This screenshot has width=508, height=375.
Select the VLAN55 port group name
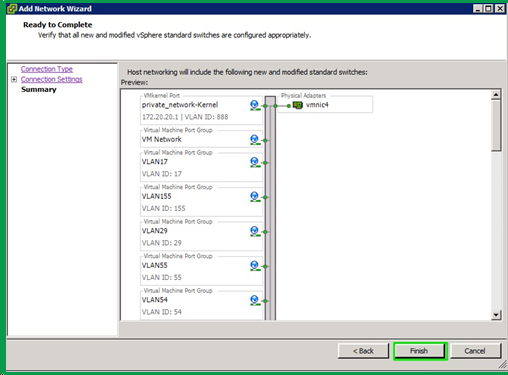pyautogui.click(x=155, y=265)
